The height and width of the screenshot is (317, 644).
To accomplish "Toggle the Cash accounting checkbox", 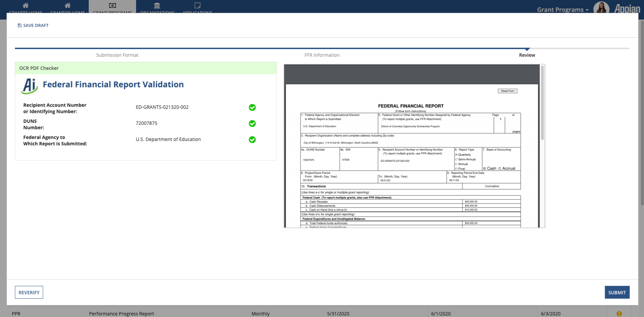I will pos(485,169).
